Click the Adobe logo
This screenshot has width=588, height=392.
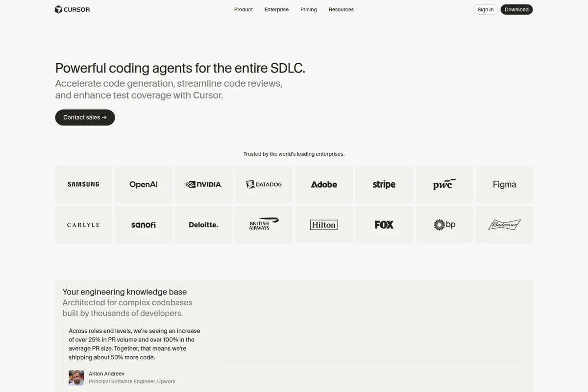click(324, 184)
